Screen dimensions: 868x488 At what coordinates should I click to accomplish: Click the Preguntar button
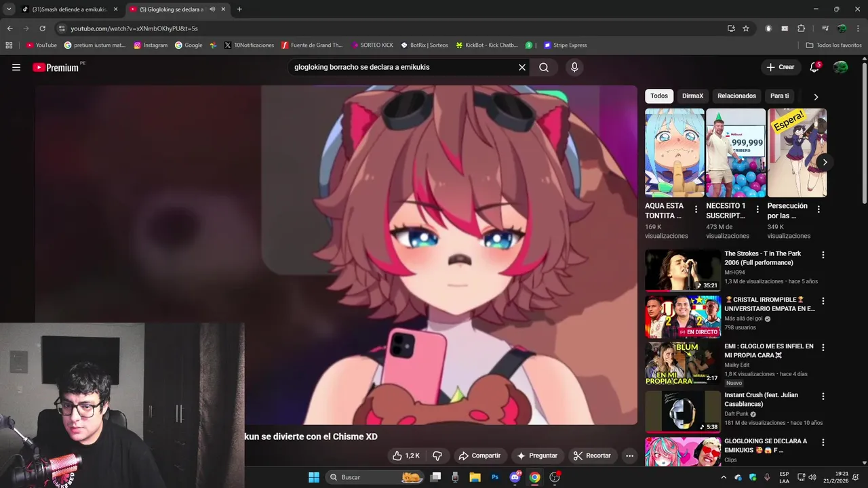(537, 455)
